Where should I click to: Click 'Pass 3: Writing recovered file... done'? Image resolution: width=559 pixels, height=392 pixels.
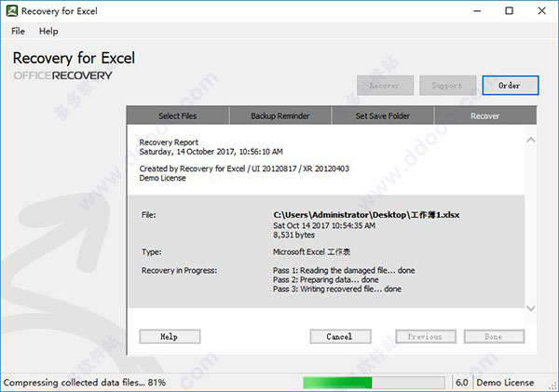tap(337, 289)
